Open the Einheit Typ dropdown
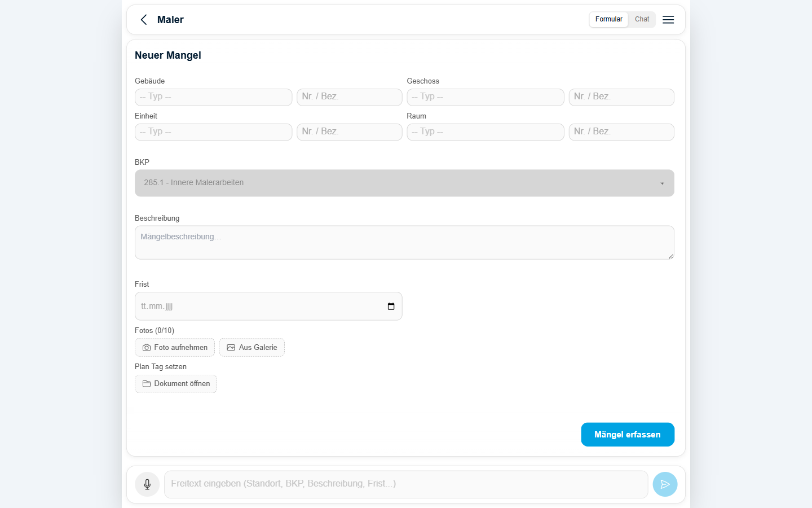Viewport: 812px width, 508px height. coord(213,132)
